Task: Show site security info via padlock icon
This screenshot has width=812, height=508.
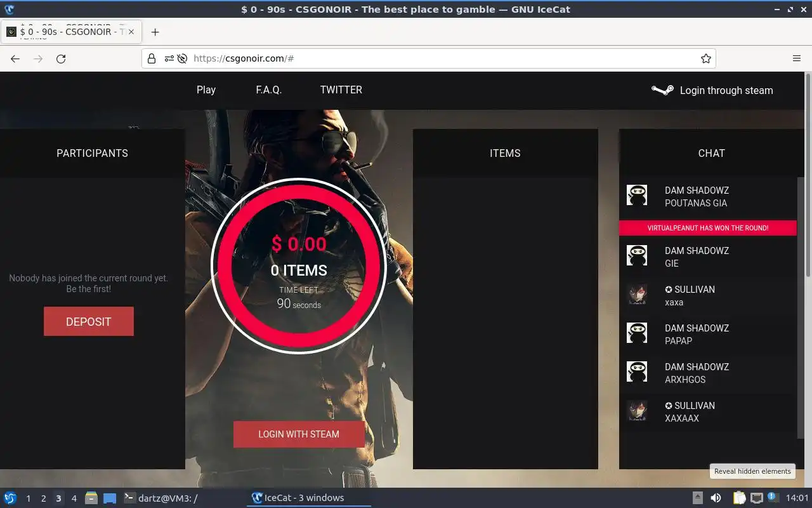Action: (152, 58)
